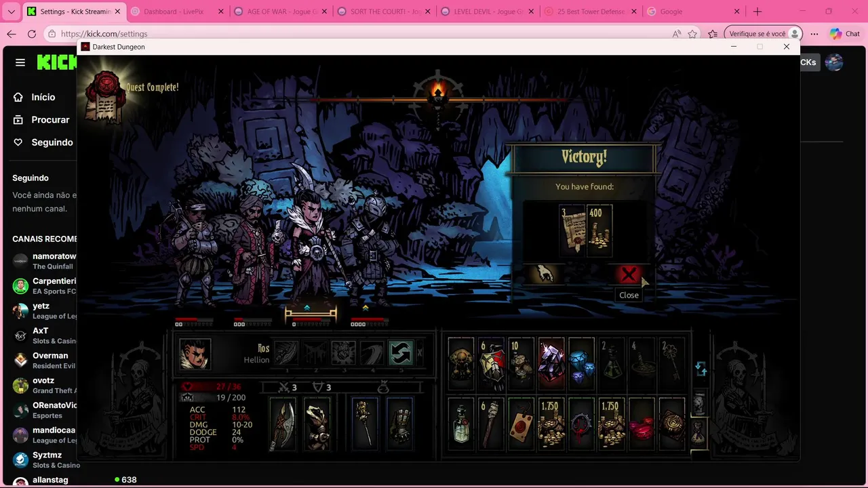The height and width of the screenshot is (488, 868).
Task: Switch to the LEVEL DEVIL tab
Action: 488,12
